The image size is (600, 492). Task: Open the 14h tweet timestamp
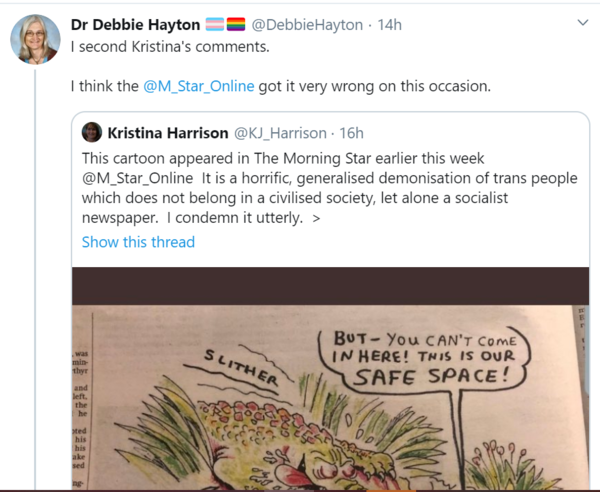[389, 24]
